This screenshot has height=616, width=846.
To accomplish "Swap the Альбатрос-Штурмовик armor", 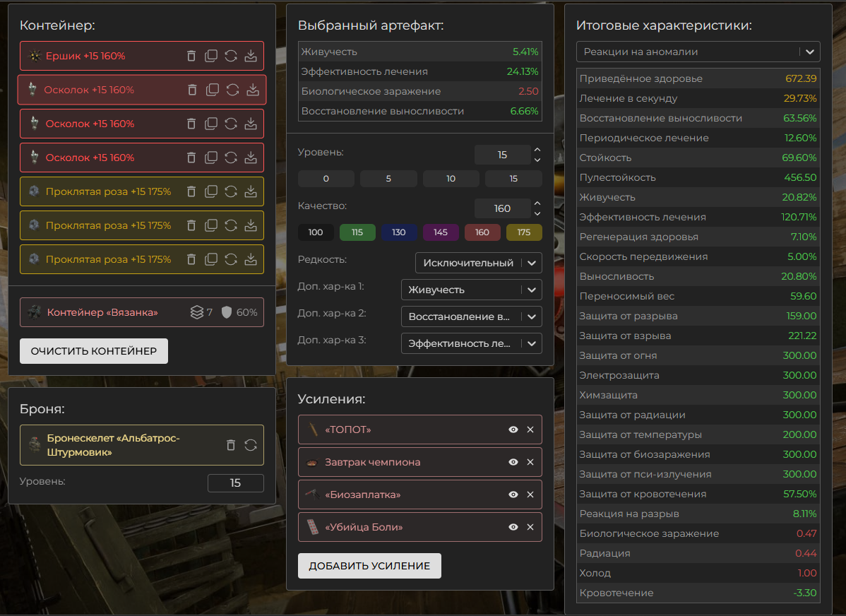I will [251, 445].
